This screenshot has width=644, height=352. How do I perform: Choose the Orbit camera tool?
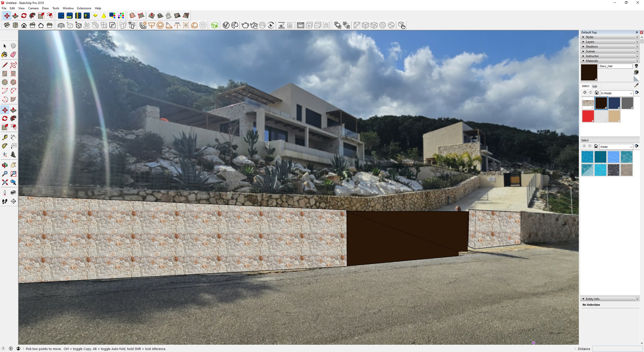pyautogui.click(x=5, y=165)
